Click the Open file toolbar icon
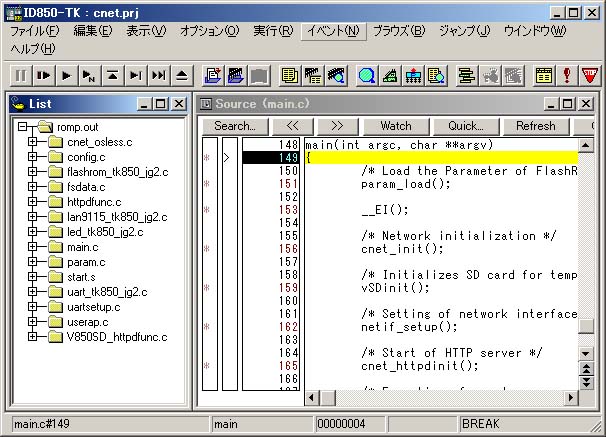Image resolution: width=606 pixels, height=437 pixels. click(x=212, y=75)
